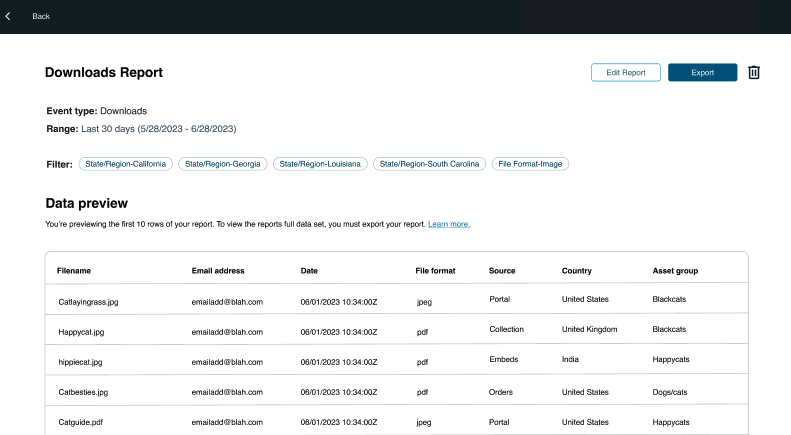The width and height of the screenshot is (791, 435).
Task: Click jpeg format in Catlayingrass.jpg row
Action: point(424,302)
